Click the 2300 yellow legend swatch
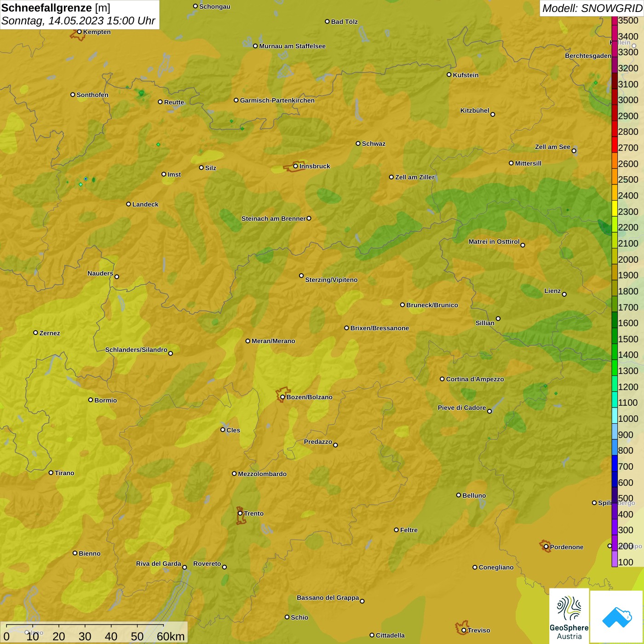This screenshot has width=644, height=644. tap(615, 209)
